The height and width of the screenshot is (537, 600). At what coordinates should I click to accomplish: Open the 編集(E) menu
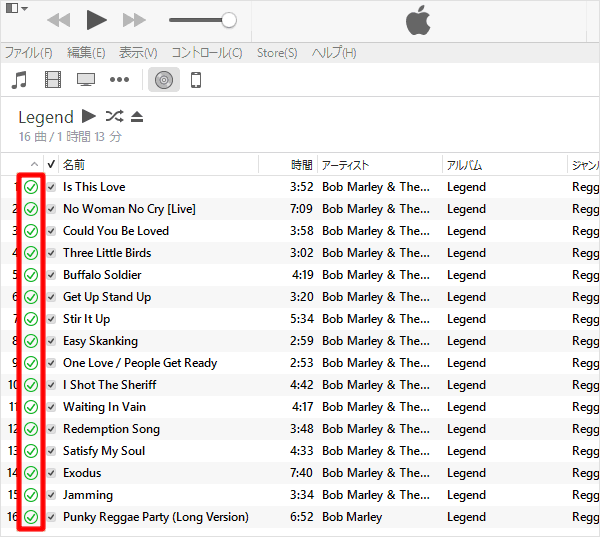(x=86, y=53)
